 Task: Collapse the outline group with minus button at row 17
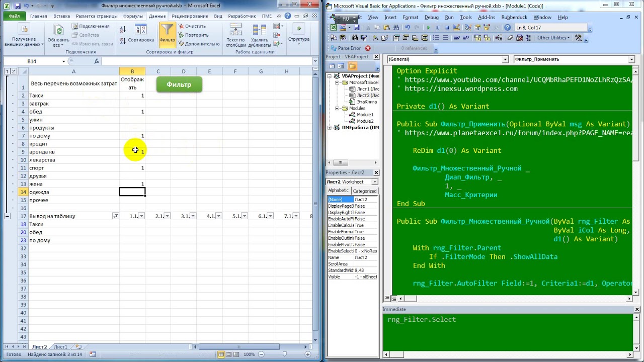7,216
